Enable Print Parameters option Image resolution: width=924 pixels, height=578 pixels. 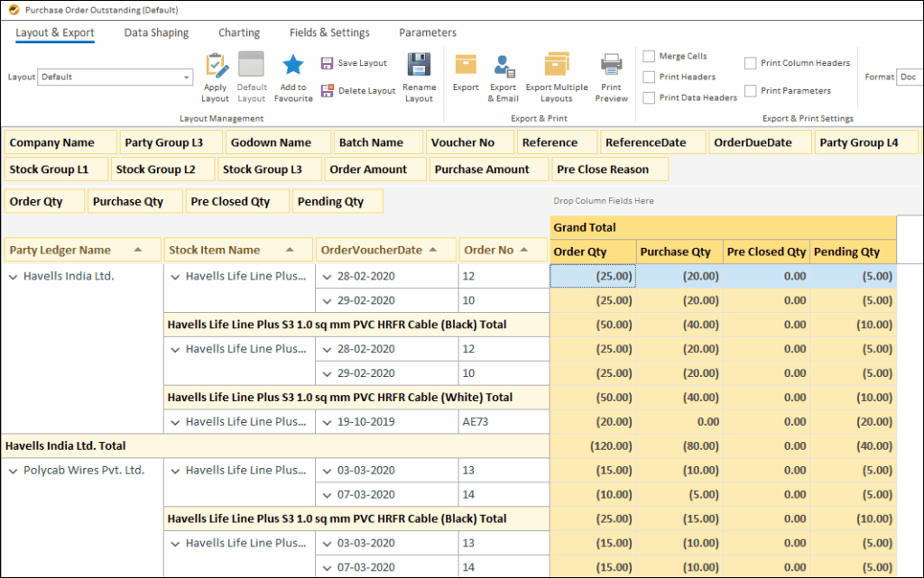(751, 90)
